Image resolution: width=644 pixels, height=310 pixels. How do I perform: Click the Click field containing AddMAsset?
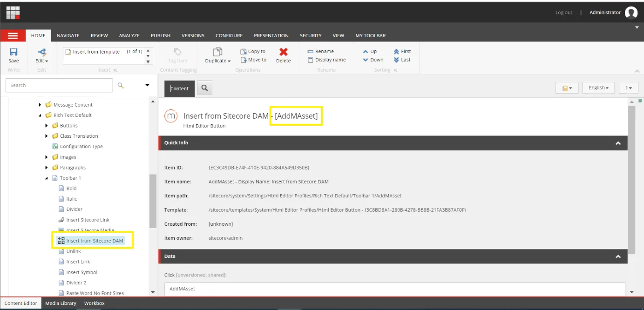[x=395, y=289]
